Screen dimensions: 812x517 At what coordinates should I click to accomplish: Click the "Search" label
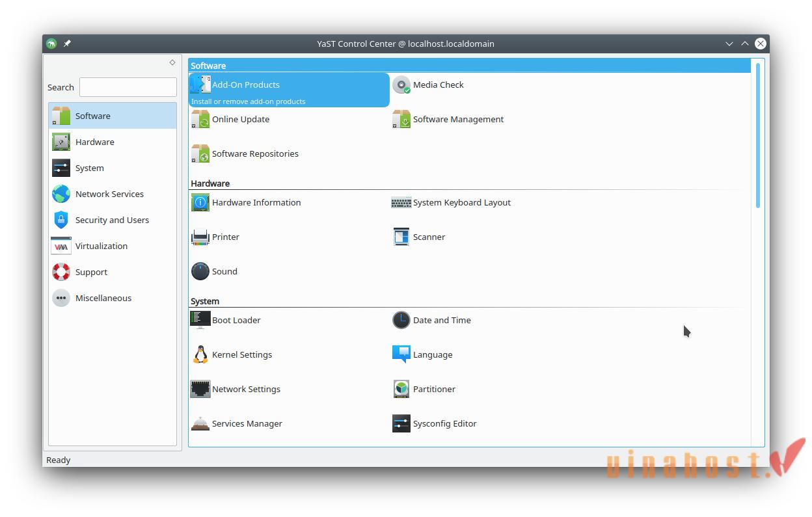tap(61, 87)
